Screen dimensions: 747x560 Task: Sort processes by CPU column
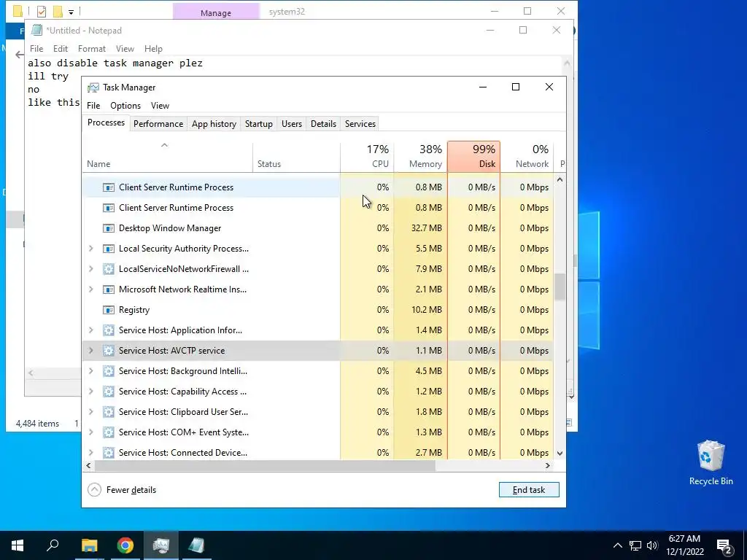point(368,157)
